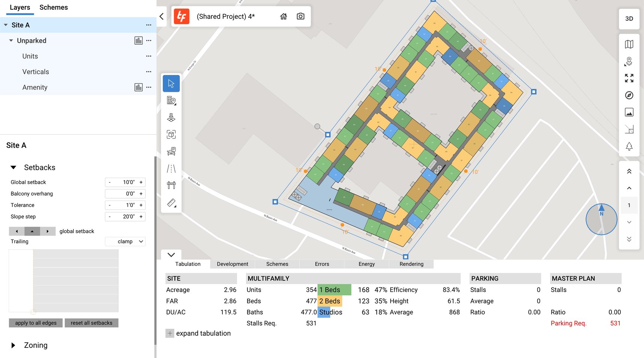Select the arrow selection tool
The height and width of the screenshot is (358, 644).
click(171, 83)
